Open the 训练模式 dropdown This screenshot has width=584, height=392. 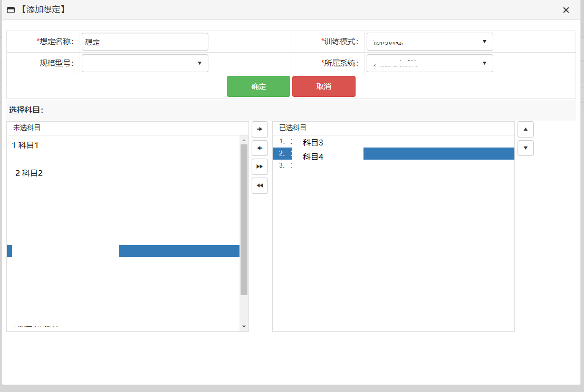[429, 42]
